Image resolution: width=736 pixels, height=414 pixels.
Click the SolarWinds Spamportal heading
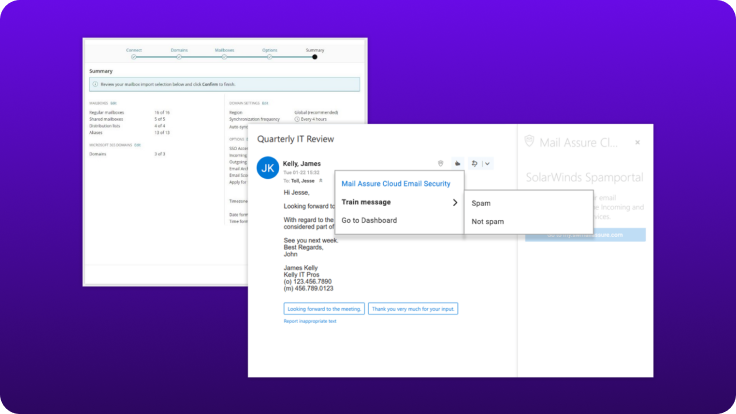click(584, 177)
